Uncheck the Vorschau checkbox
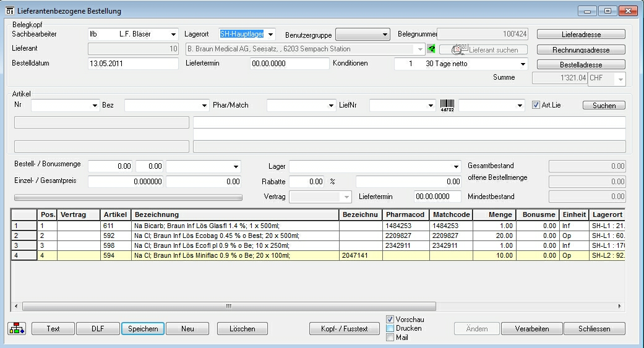644x348 pixels. point(390,320)
